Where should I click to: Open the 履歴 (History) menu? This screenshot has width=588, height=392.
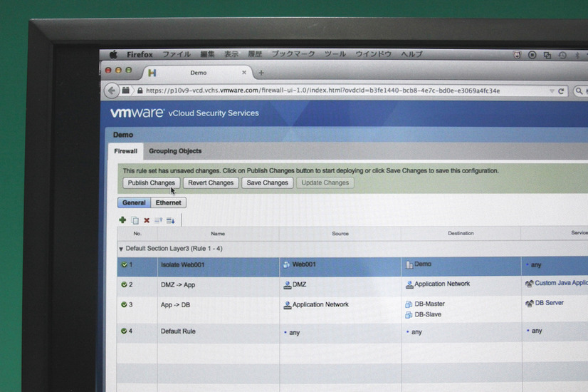coord(255,54)
